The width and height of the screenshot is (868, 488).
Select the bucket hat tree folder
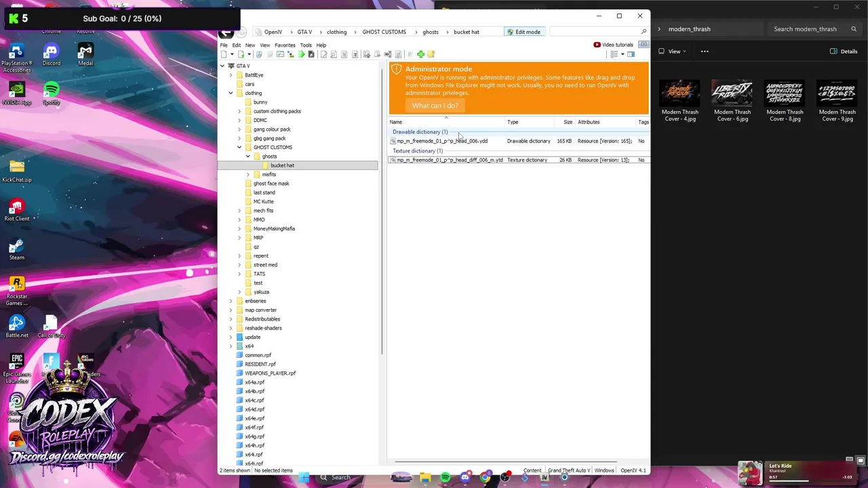point(282,165)
